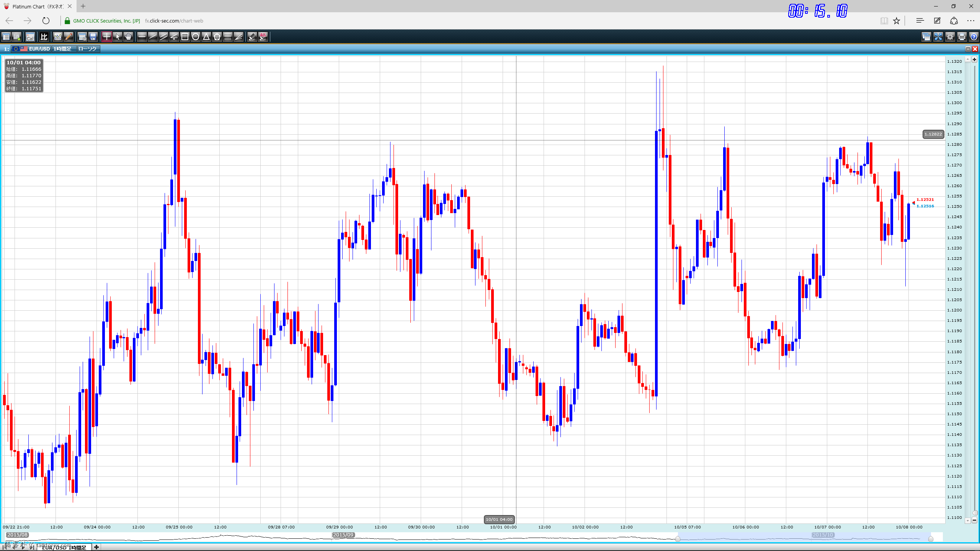Select the triangle drawing tool
This screenshot has height=551, width=980.
(206, 37)
